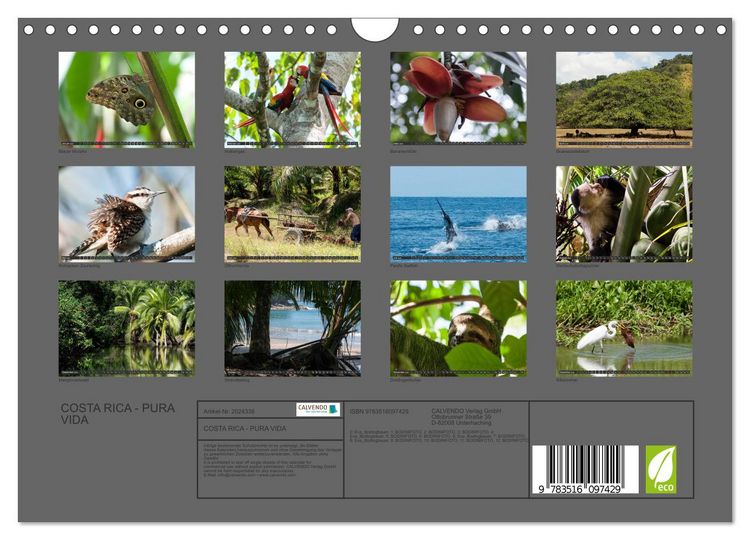The width and height of the screenshot is (750, 540).
Task: Click the ISBN barcode
Action: pos(585,469)
